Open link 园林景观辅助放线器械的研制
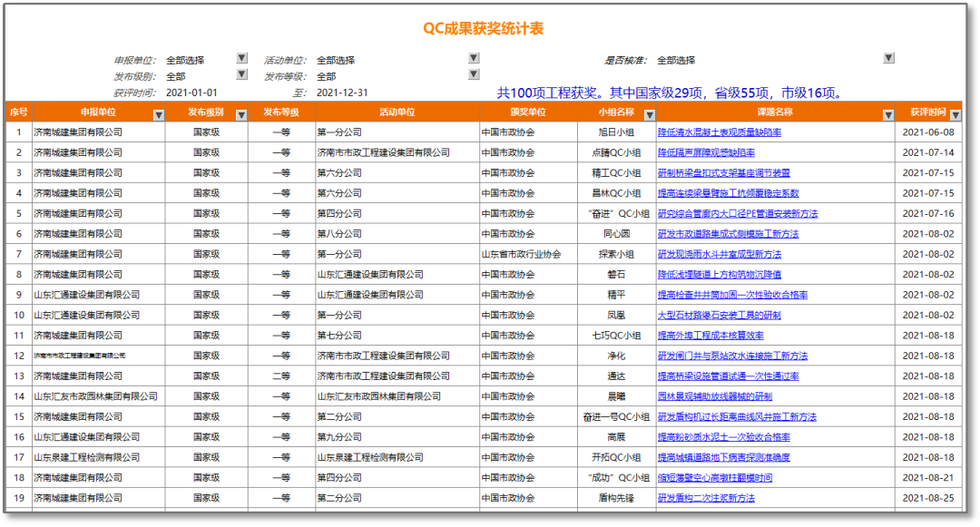980x527 pixels. (x=714, y=396)
